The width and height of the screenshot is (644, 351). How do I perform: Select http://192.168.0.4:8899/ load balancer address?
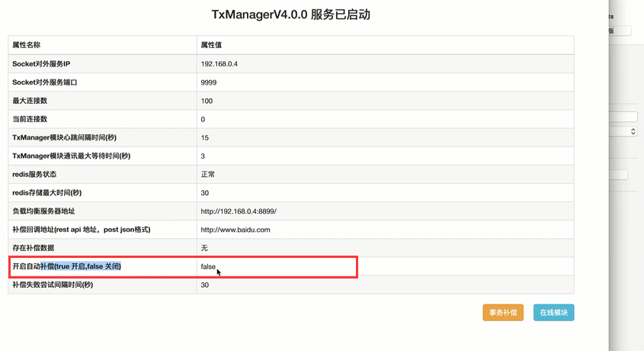click(239, 211)
